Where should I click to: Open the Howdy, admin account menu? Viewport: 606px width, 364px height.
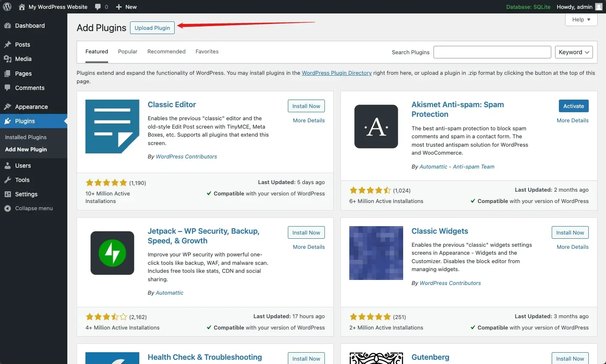[x=579, y=7]
